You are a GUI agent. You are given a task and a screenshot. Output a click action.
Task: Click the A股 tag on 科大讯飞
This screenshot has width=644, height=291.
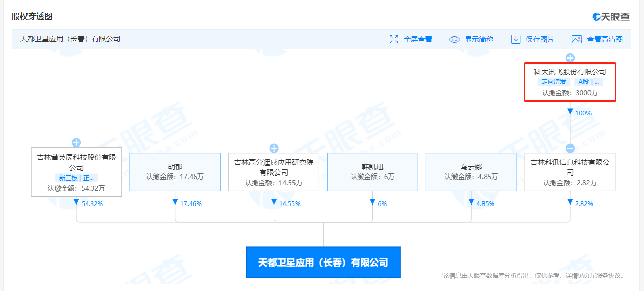[588, 82]
